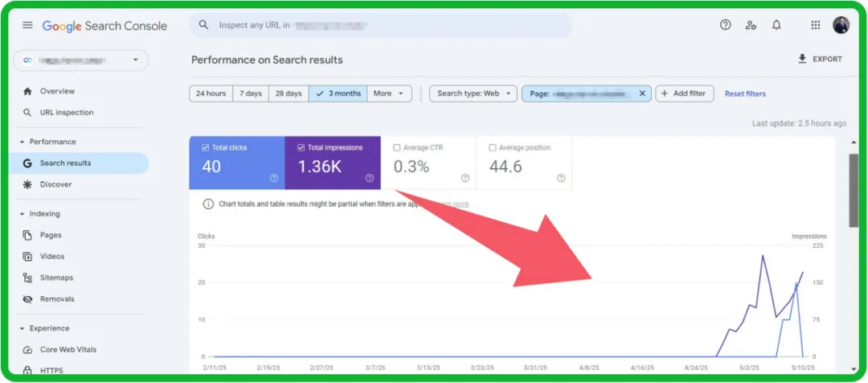
Task: Uncheck the Total clicks checkbox
Action: click(206, 148)
